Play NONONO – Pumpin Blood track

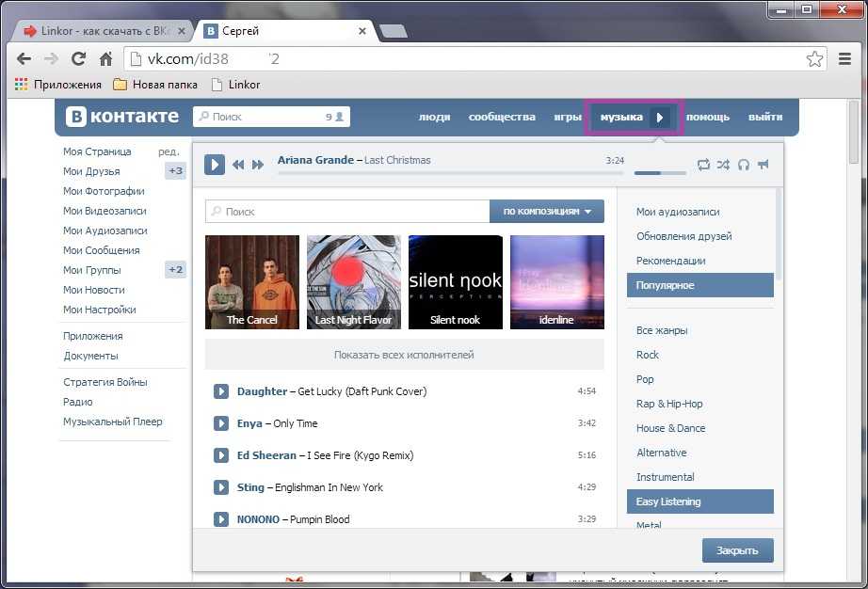[x=221, y=519]
